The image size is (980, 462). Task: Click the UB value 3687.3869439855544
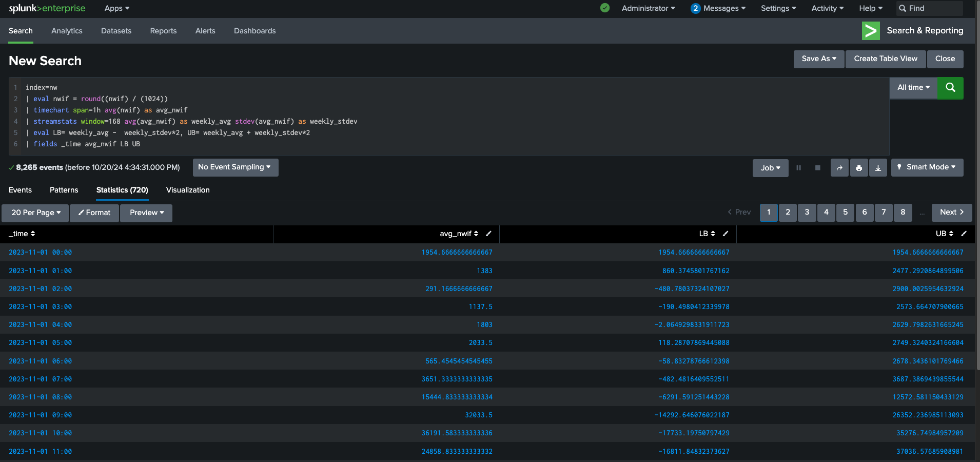coord(928,379)
